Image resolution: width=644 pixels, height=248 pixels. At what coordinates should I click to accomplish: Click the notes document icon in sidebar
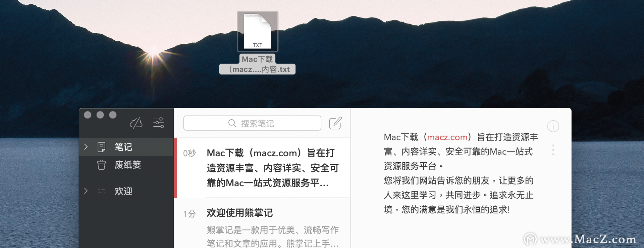point(101,147)
